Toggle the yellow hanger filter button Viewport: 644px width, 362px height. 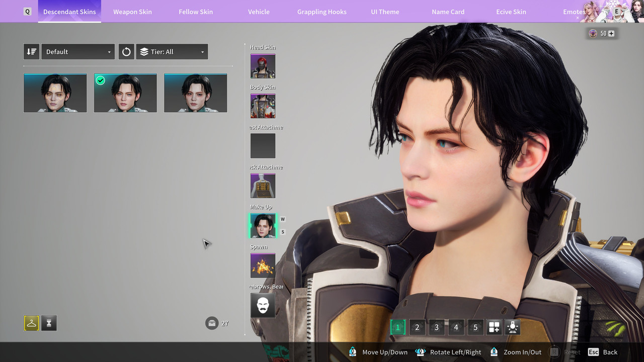coord(31,323)
